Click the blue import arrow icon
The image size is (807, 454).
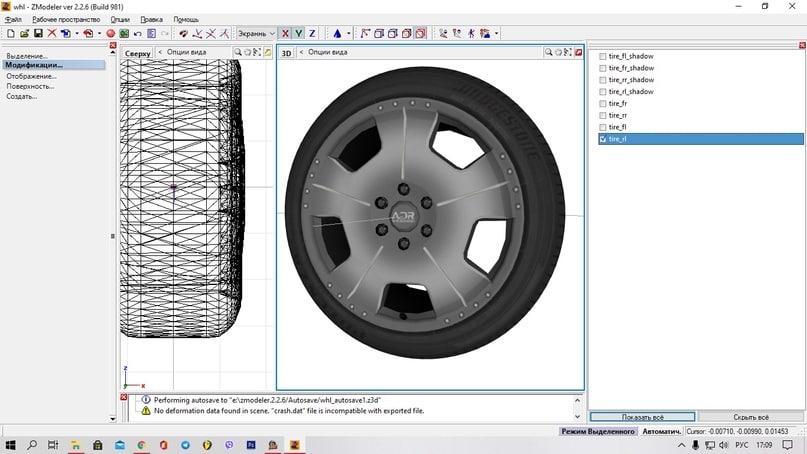(x=65, y=33)
